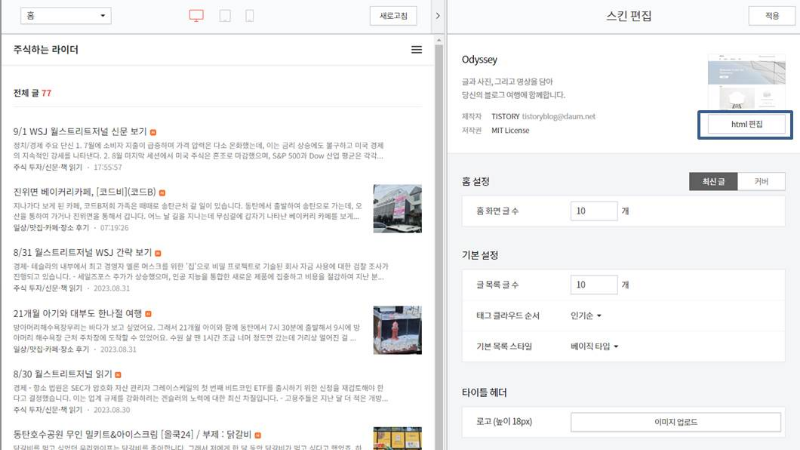Viewport: 800px width, 450px height.
Task: Select the 커버 home setting tab
Action: click(761, 182)
